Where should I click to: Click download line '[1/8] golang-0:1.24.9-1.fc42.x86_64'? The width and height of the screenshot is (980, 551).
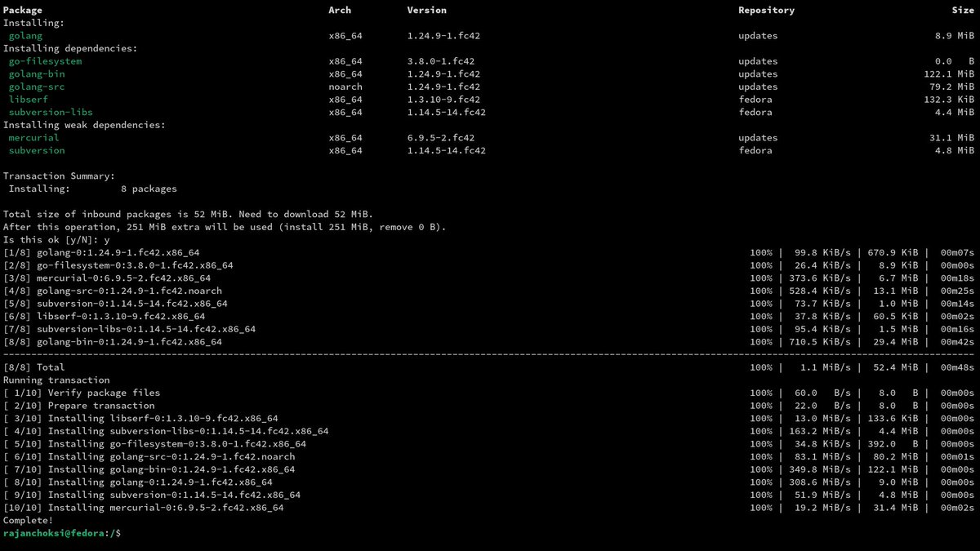coord(101,252)
